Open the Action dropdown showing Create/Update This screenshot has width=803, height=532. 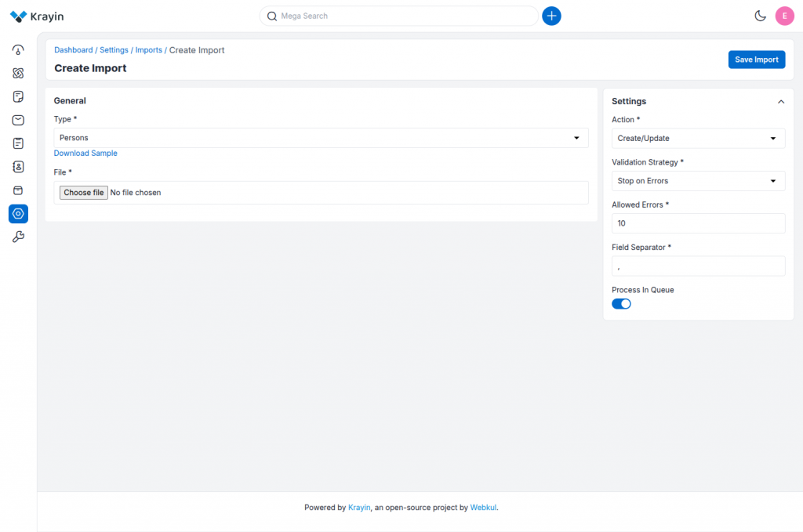pos(698,138)
